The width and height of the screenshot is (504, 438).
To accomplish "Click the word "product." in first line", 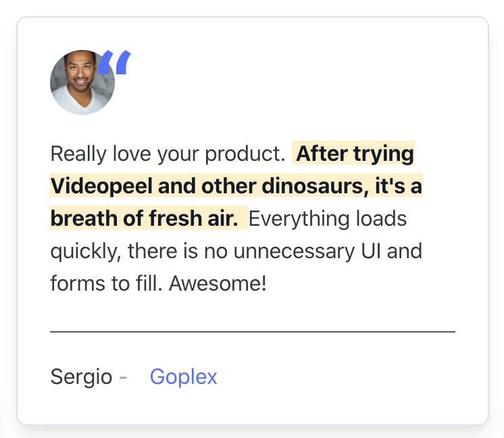I will tap(246, 154).
